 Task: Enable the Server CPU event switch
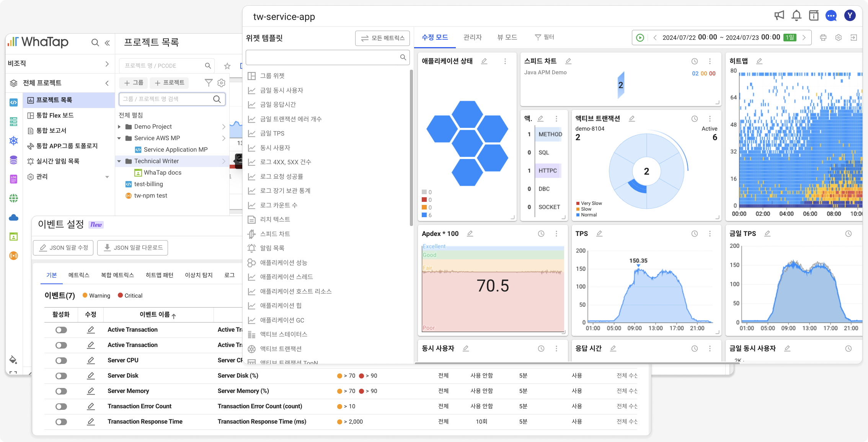(x=61, y=360)
